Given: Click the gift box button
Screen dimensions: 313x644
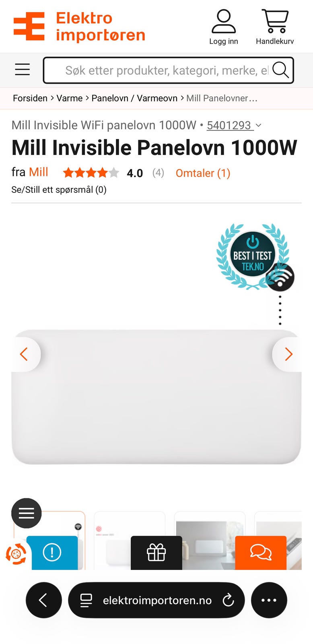Looking at the screenshot, I should pyautogui.click(x=156, y=553).
